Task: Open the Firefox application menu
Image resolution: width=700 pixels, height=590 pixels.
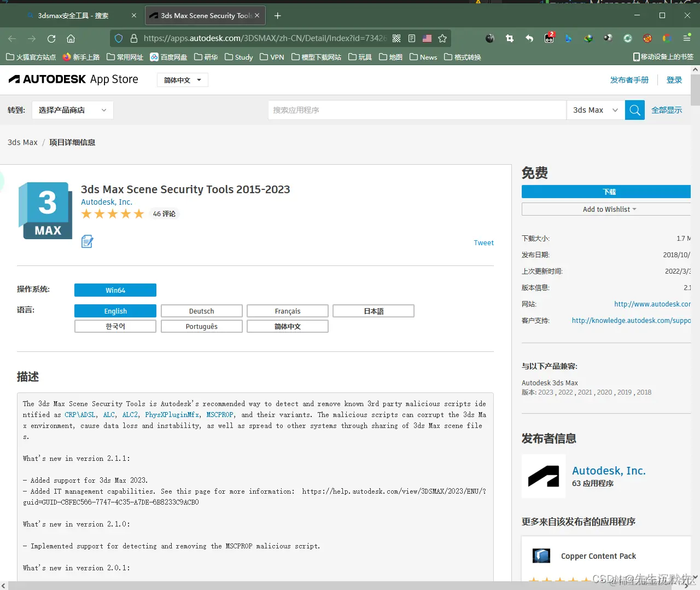Action: coord(687,38)
